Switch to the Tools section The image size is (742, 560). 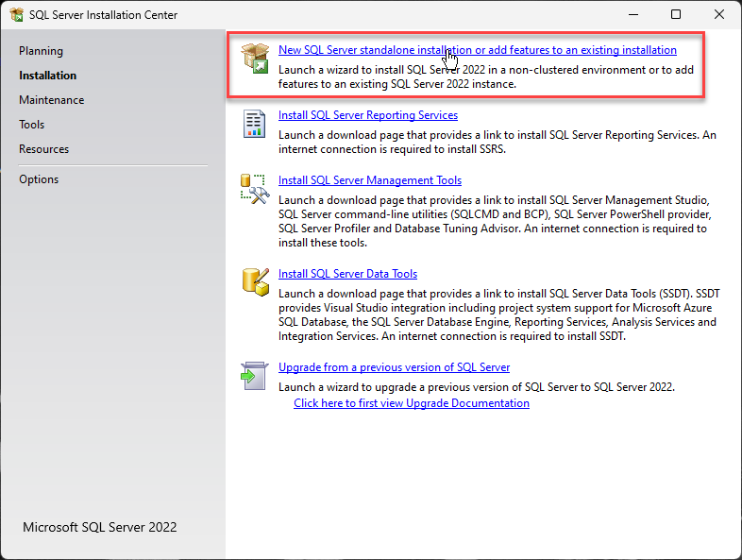(x=31, y=125)
